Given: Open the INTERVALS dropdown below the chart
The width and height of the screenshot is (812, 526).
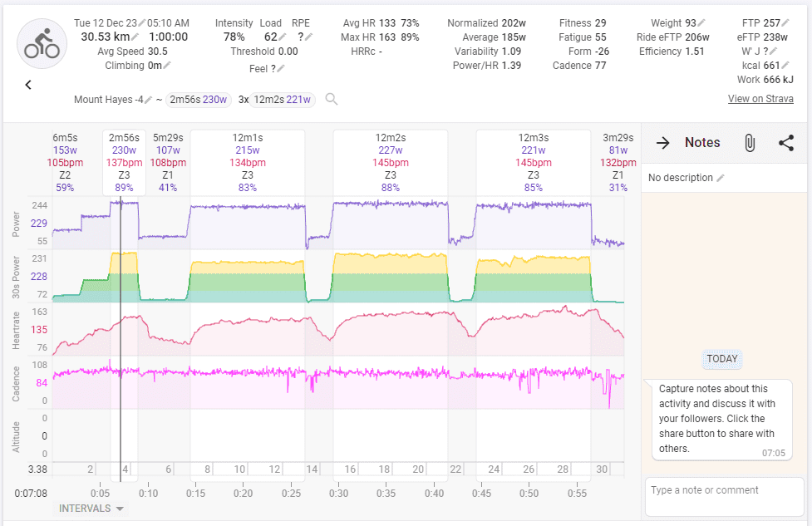Looking at the screenshot, I should pos(91,509).
